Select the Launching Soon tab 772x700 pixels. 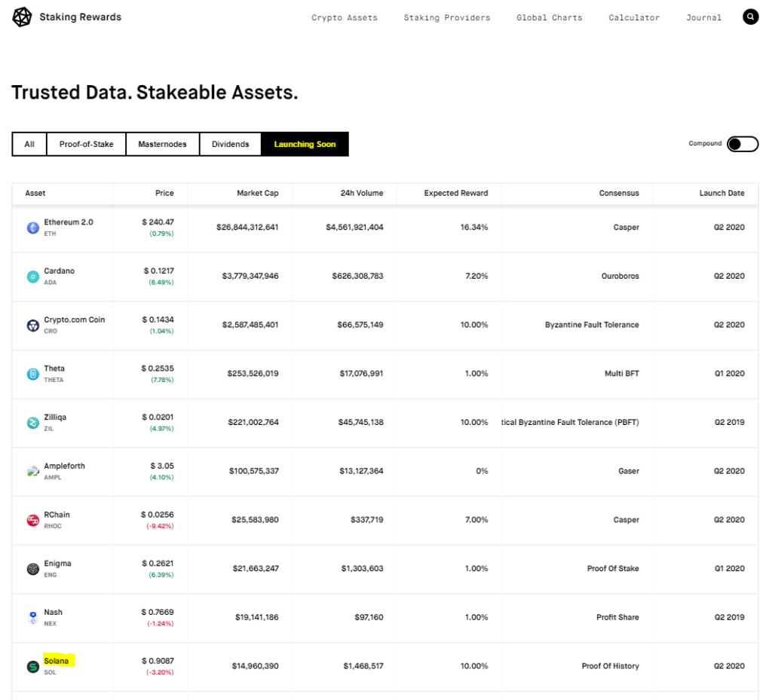click(305, 144)
